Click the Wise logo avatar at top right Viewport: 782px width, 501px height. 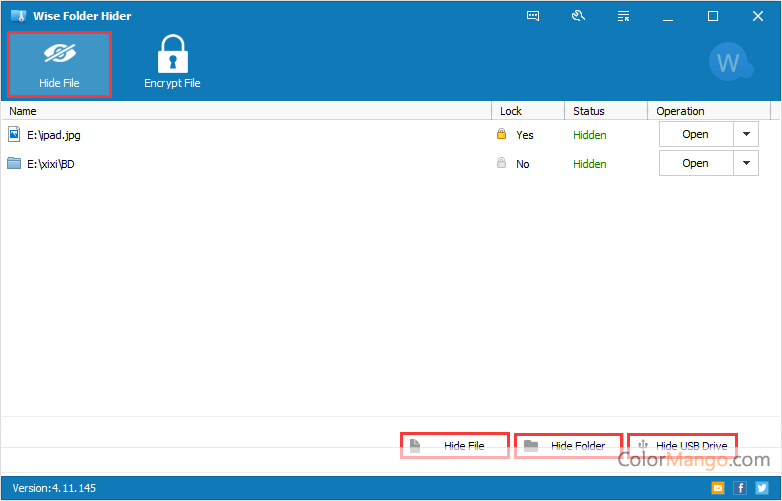pos(729,64)
